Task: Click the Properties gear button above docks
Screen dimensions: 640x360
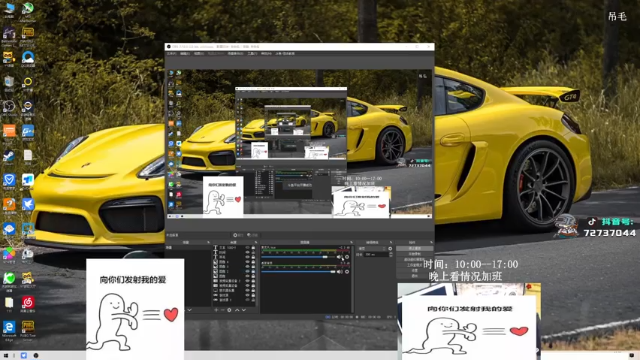Action: (x=238, y=235)
